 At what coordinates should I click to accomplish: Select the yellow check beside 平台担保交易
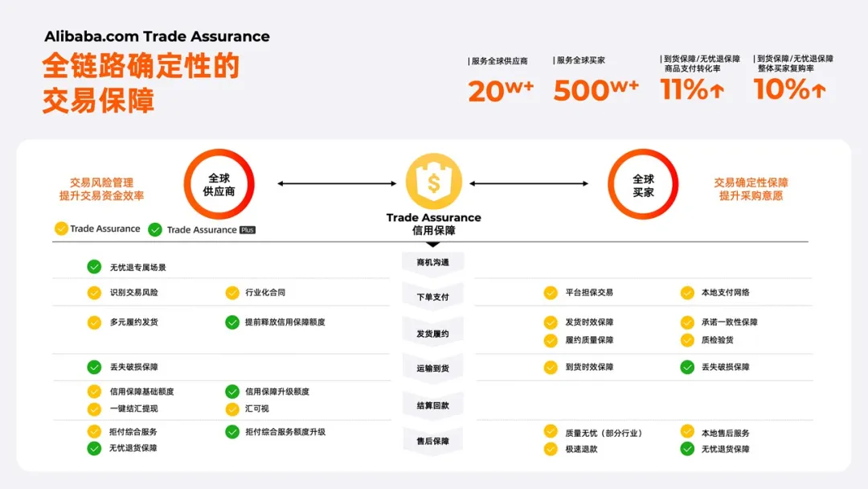551,293
